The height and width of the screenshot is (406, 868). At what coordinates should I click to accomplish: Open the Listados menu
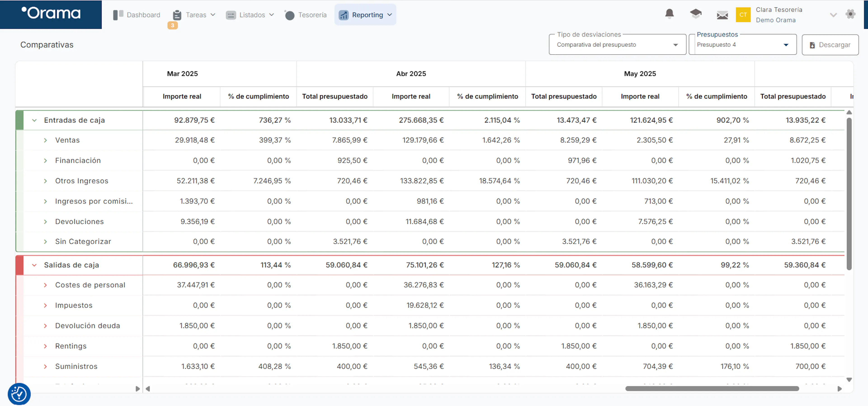point(250,15)
